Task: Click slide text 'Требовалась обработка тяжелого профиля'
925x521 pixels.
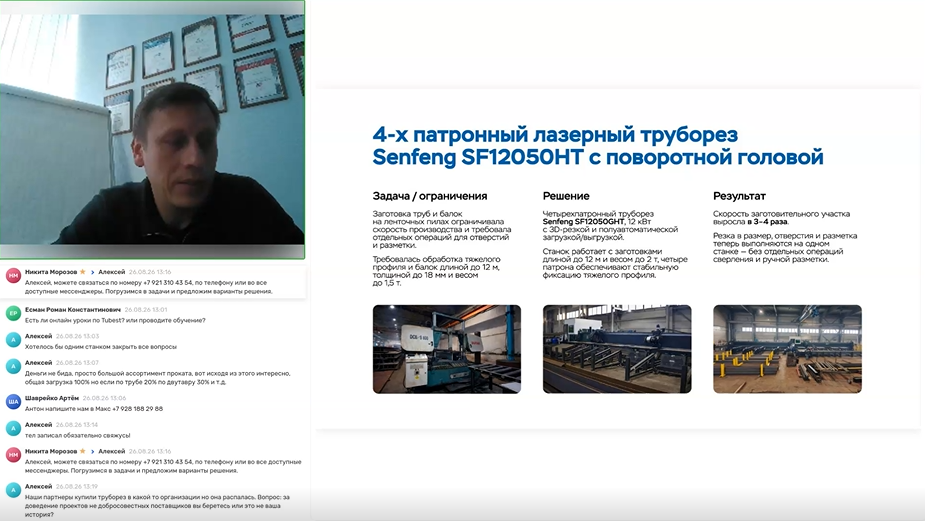Action: (x=436, y=263)
